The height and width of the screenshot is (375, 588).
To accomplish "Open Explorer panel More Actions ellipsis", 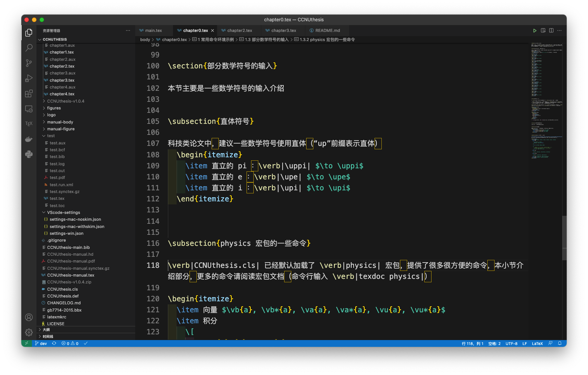I will click(128, 31).
